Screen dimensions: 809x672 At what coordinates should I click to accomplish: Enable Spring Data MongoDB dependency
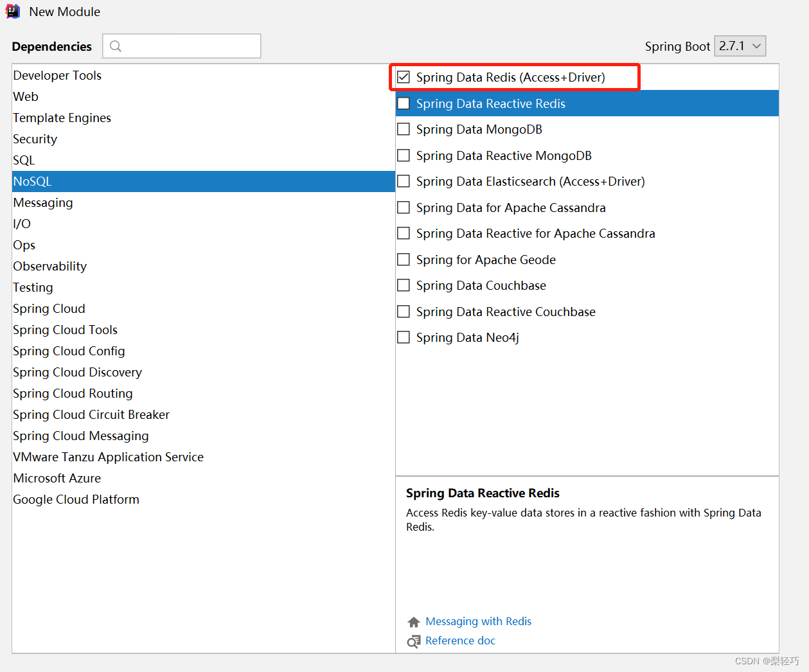point(404,129)
